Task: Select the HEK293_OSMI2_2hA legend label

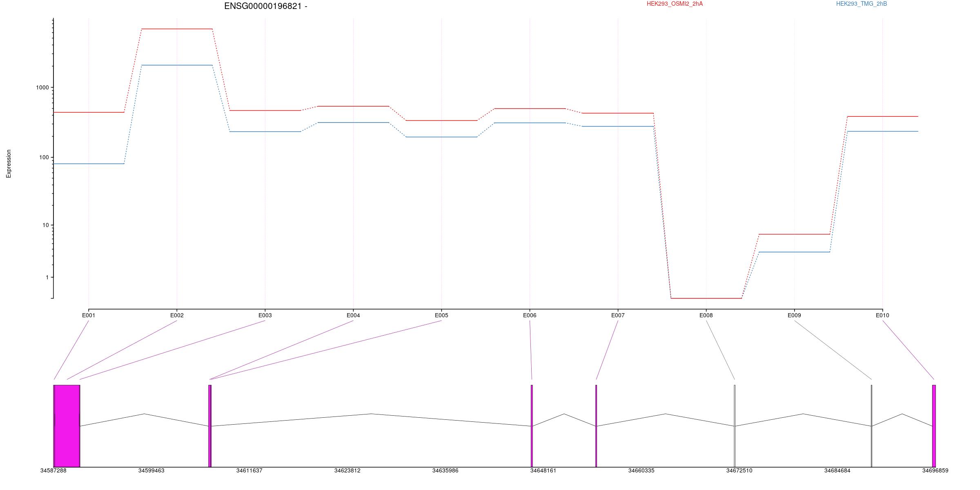Action: [675, 4]
